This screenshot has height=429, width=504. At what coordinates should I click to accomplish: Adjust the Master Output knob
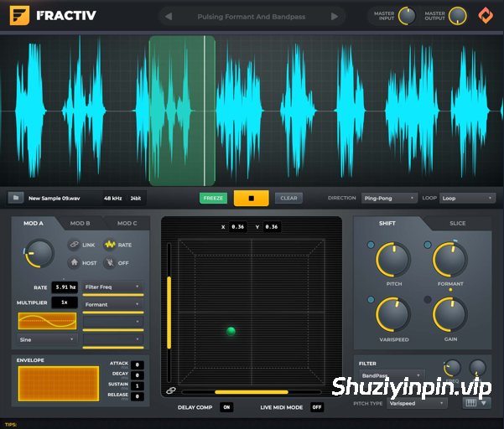coord(457,16)
